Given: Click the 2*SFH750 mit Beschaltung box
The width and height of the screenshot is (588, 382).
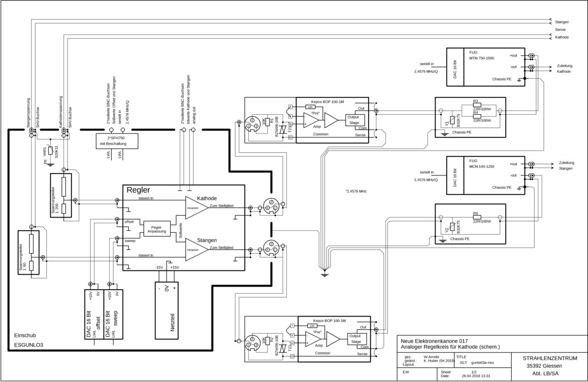Looking at the screenshot, I should (x=117, y=141).
